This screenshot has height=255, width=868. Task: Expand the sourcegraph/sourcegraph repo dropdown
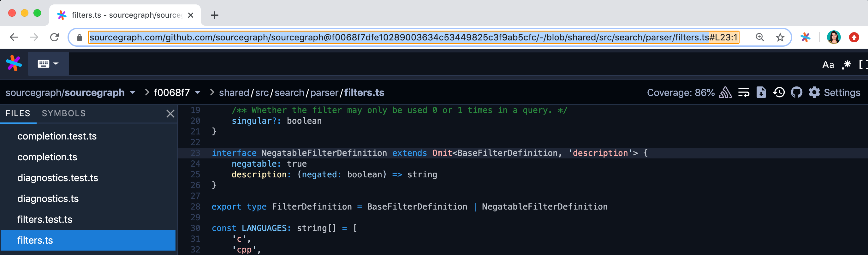(133, 92)
